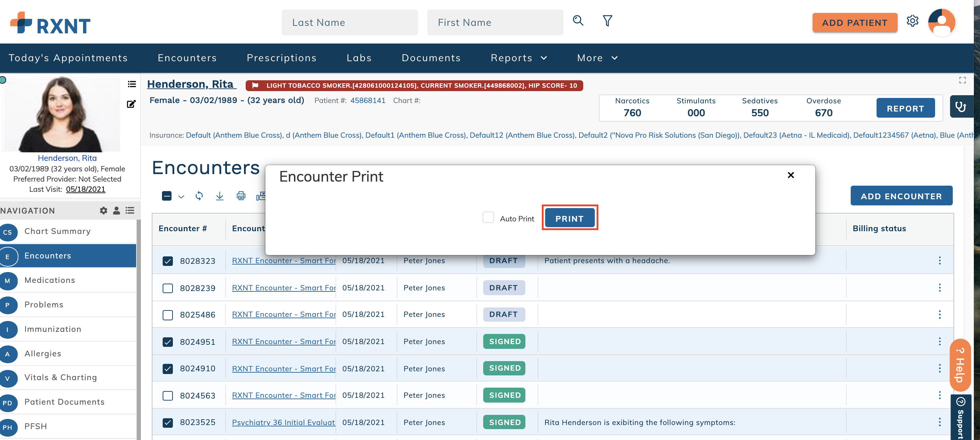
Task: Expand the Reports menu dropdown
Action: point(519,58)
